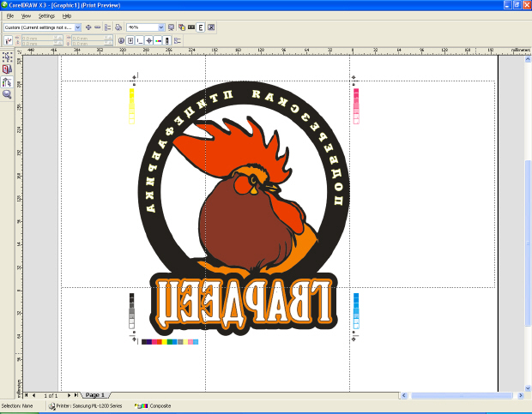Select the Marks Placement tool
Viewport: 532px width, 414px height.
pos(7,82)
